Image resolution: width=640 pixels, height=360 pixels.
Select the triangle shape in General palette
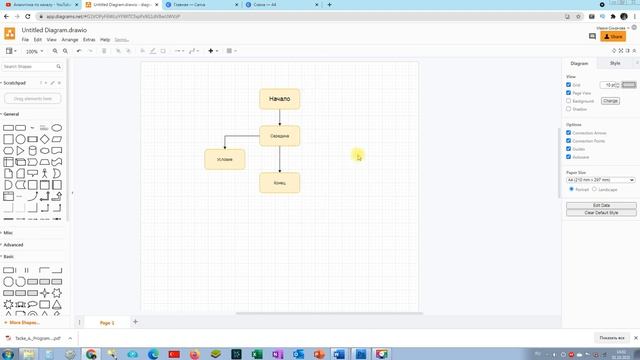pos(20,151)
